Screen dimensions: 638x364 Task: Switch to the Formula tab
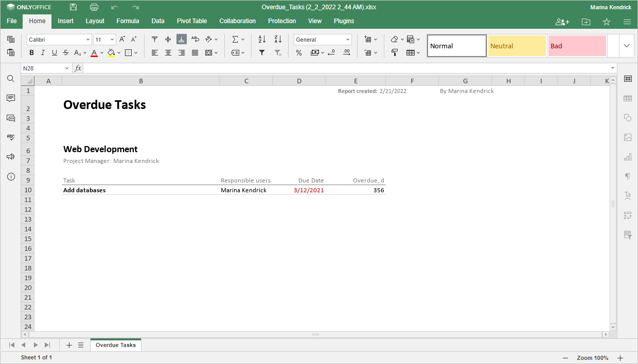coord(128,21)
